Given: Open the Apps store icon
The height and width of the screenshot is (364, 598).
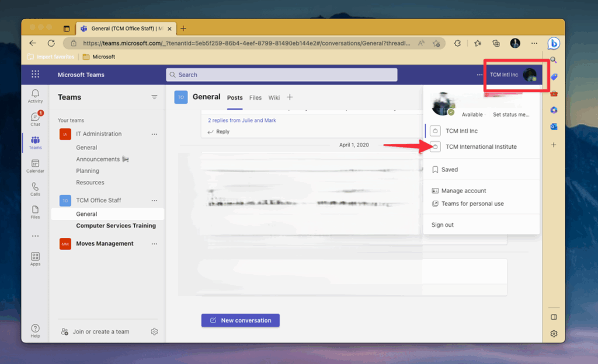Looking at the screenshot, I should click(x=35, y=259).
